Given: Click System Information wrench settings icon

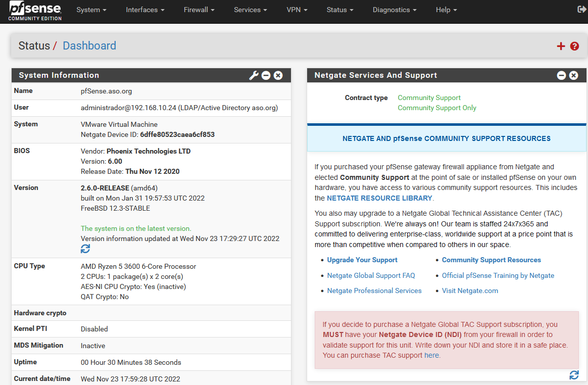Looking at the screenshot, I should [254, 75].
